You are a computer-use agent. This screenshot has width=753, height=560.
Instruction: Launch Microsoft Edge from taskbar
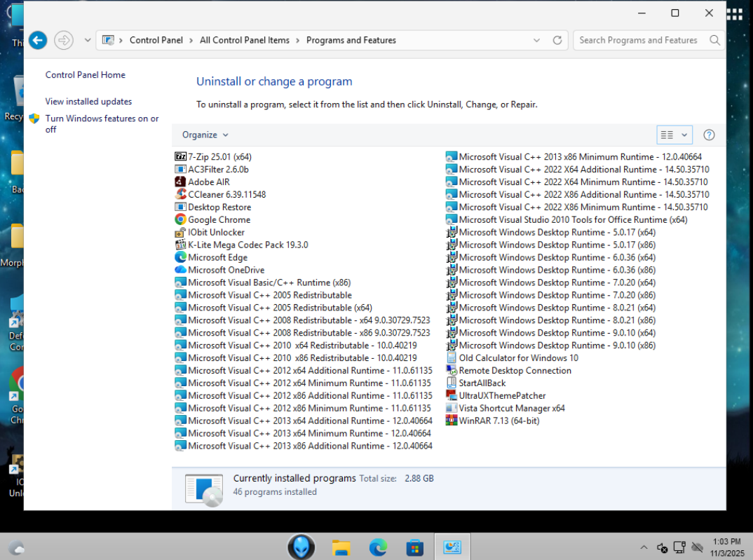(x=378, y=547)
